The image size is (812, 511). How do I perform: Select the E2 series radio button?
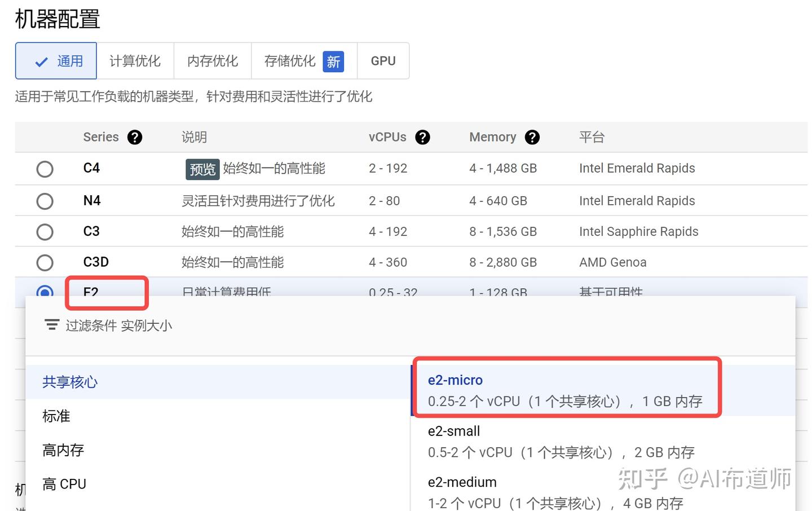coord(45,291)
